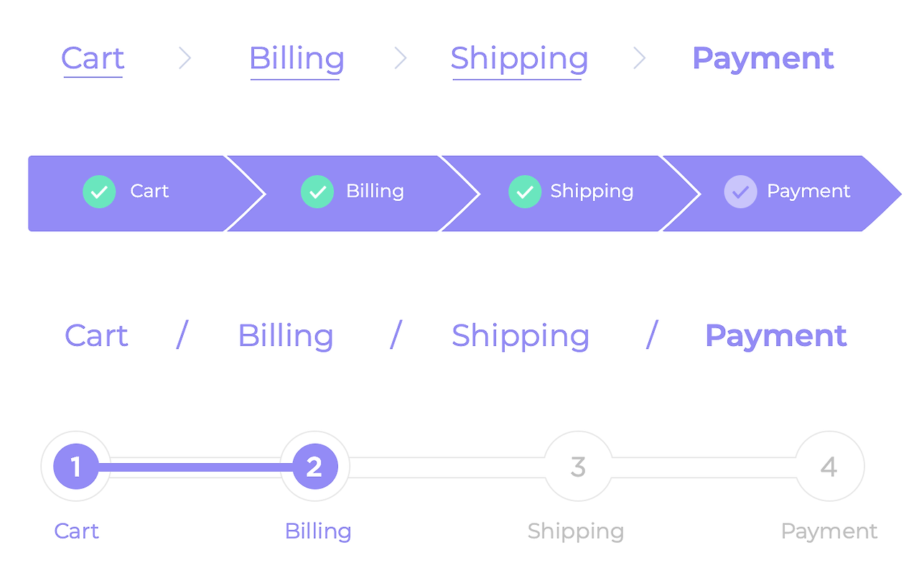Image resolution: width=919 pixels, height=588 pixels.
Task: Click the grey circle labeled 3
Action: coord(578,466)
